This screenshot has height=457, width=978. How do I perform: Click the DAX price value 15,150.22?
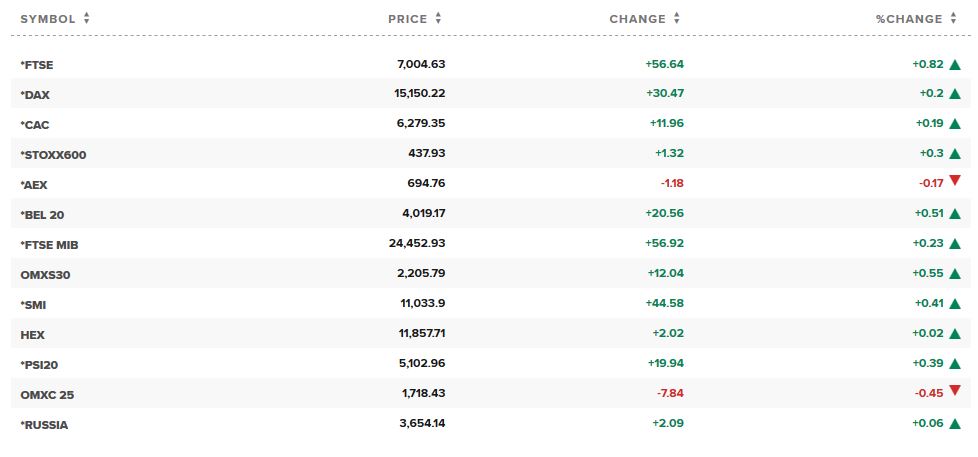coord(421,95)
